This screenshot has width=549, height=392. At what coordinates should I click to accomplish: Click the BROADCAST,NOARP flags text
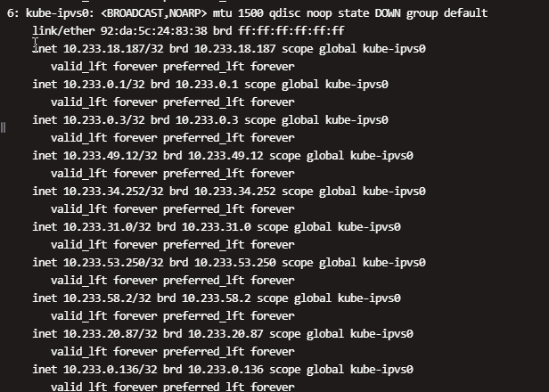tap(153, 13)
